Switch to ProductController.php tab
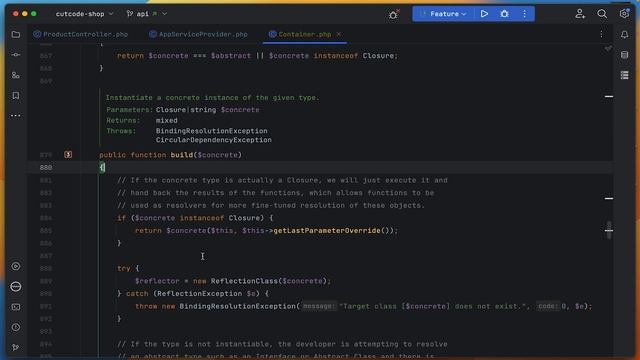 click(x=81, y=34)
